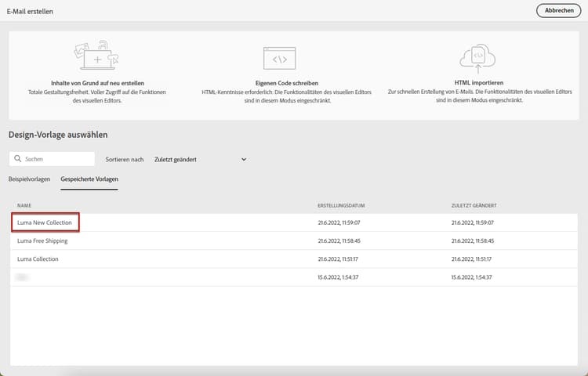
Task: Open the Luma New Collection template
Action: click(x=45, y=222)
